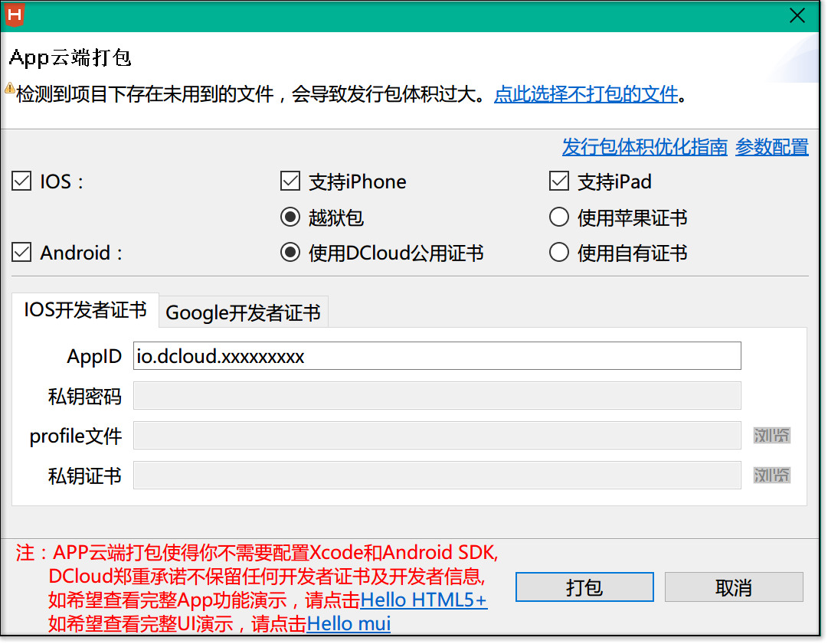The height and width of the screenshot is (644, 828).
Task: Click the yellow warning icon beside the detection message
Action: pos(10,88)
